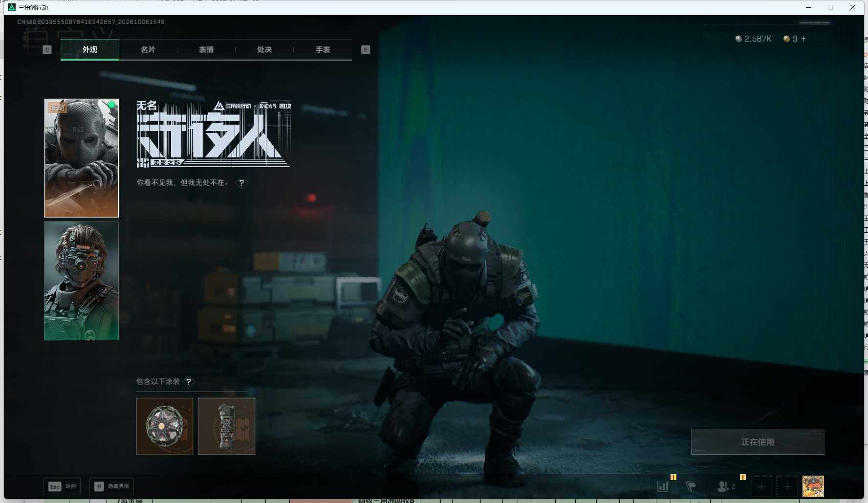Click the E next-tab key icon
868x503 pixels.
[366, 49]
